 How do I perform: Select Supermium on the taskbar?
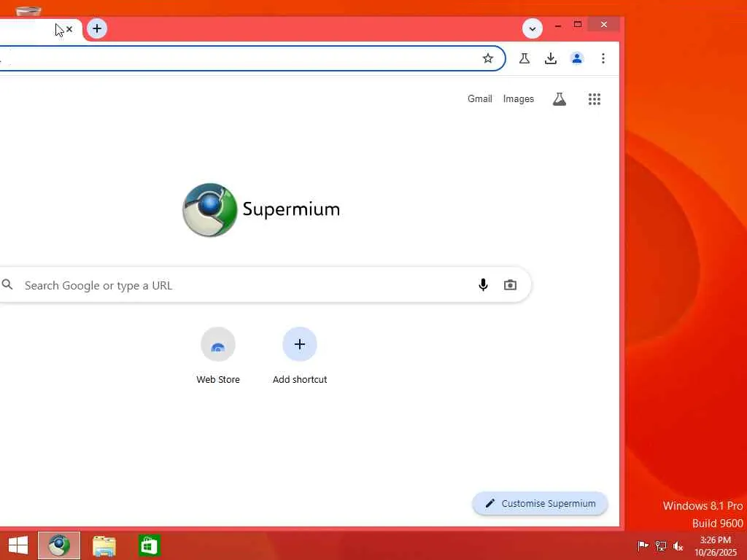coord(59,545)
